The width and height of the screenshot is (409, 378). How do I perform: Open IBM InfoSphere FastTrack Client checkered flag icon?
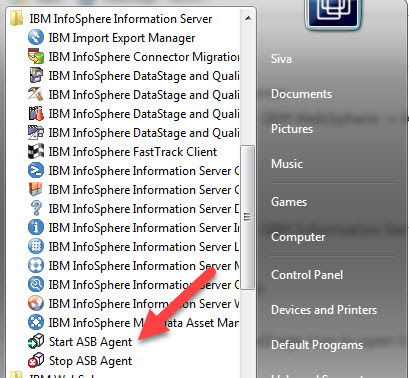point(36,152)
